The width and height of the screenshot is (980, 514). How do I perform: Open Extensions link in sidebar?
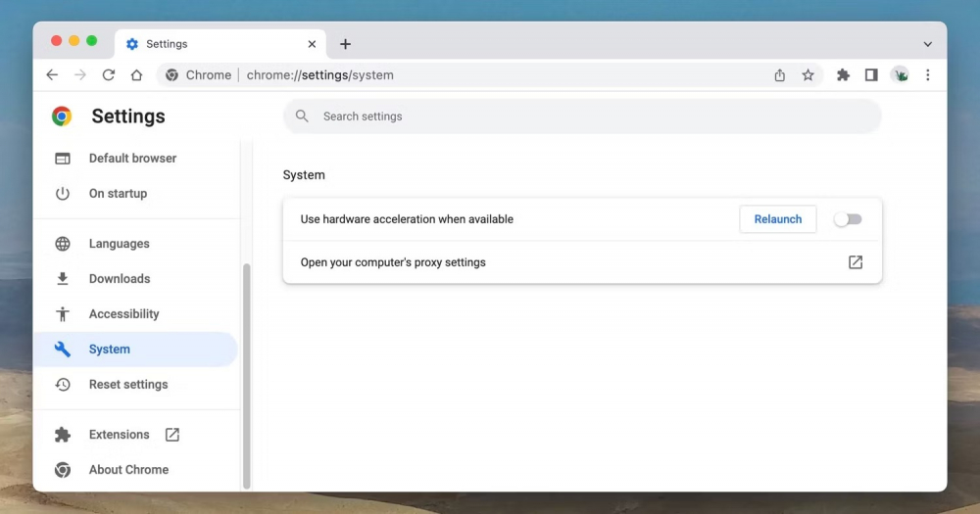(119, 435)
